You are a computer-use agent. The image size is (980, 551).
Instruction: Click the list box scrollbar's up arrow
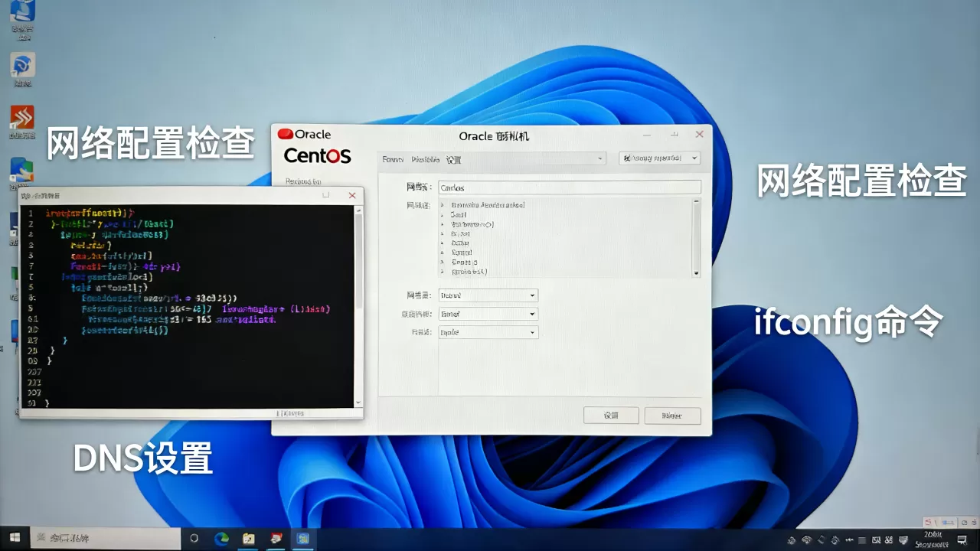[x=696, y=202]
